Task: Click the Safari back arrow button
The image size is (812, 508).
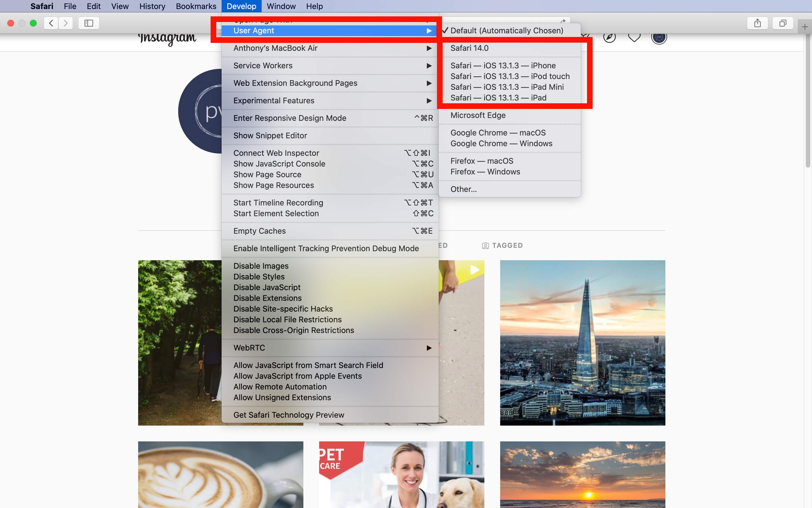Action: tap(51, 23)
